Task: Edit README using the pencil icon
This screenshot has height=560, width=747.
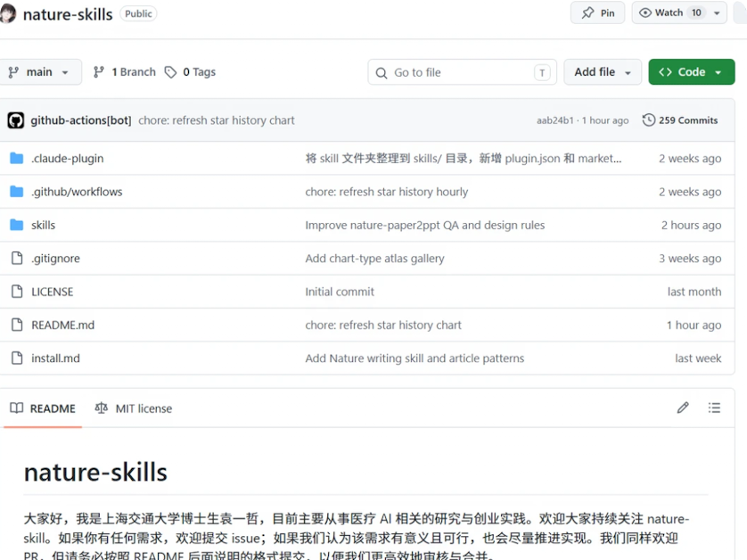Action: coord(683,408)
